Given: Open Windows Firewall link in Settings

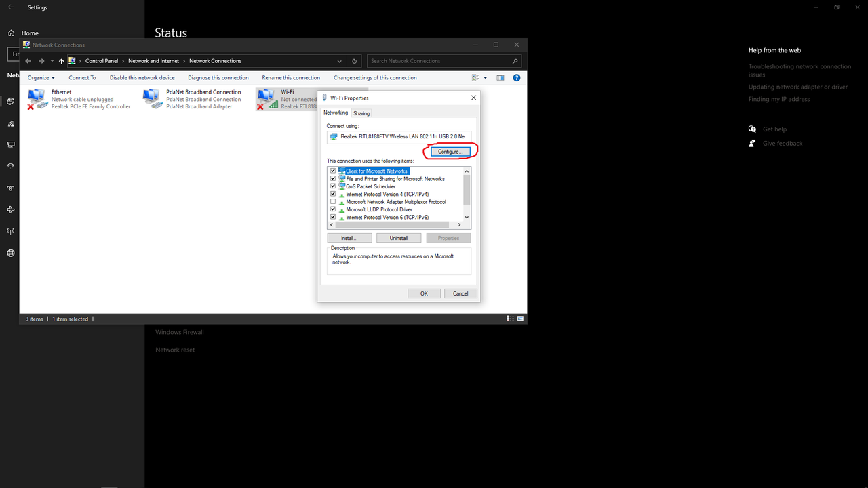Looking at the screenshot, I should pyautogui.click(x=180, y=332).
